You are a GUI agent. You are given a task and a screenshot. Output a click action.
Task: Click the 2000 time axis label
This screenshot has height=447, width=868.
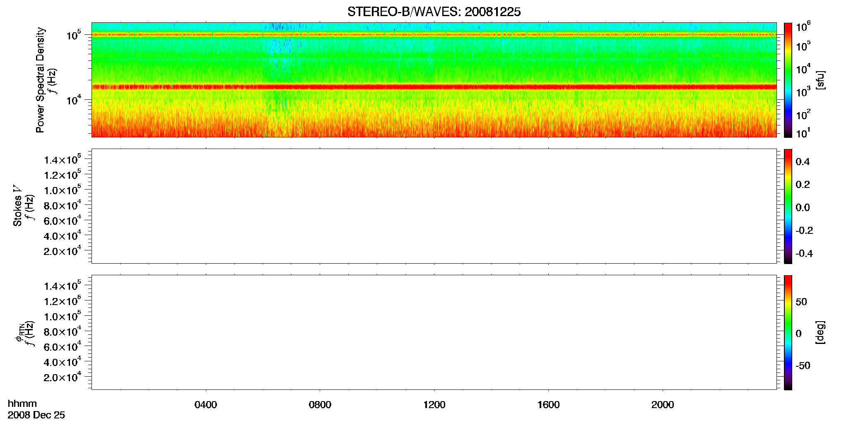663,405
